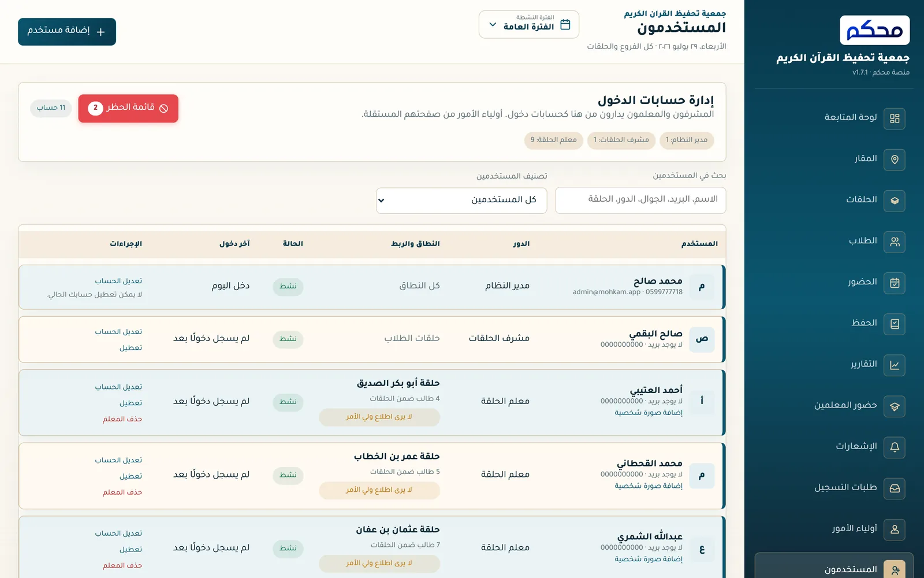Open the الفترة العامة period dropdown
This screenshot has width=924, height=578.
coord(529,24)
